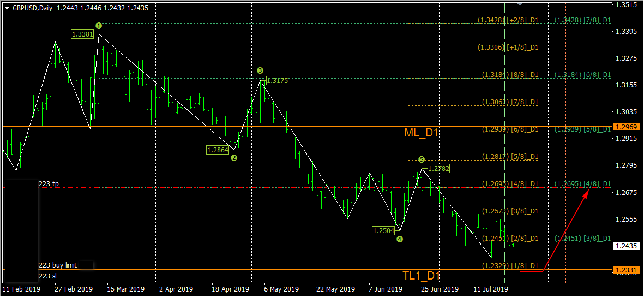Click the 15 Mar 2019 date label
Viewport: 644px width, 297px height.
click(126, 289)
